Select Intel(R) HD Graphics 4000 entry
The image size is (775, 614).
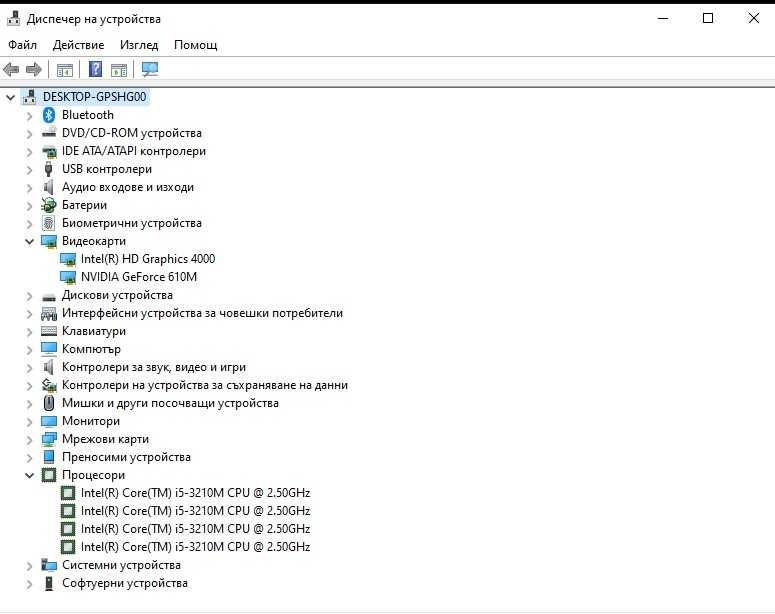click(148, 259)
